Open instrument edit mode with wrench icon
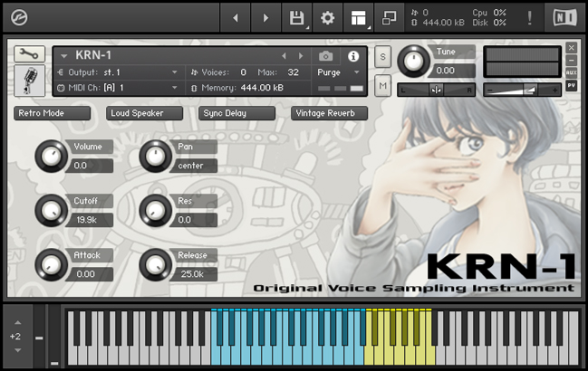 tap(29, 54)
